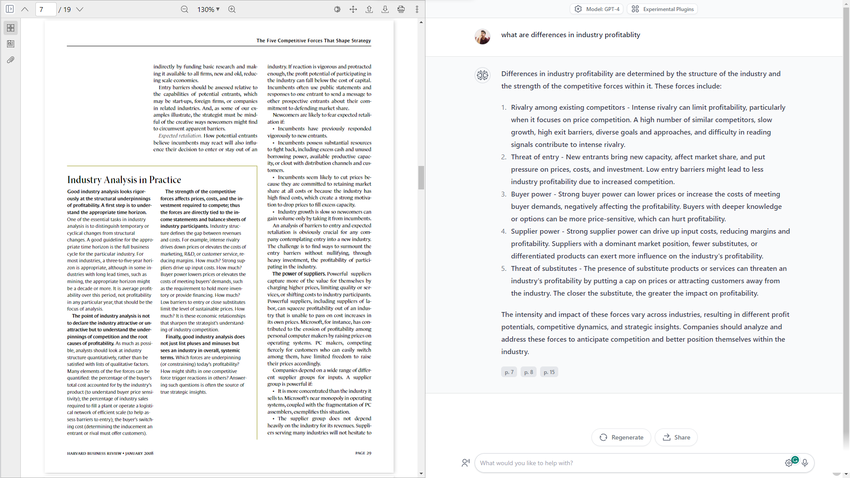
Task: Download the PDF document
Action: click(385, 9)
